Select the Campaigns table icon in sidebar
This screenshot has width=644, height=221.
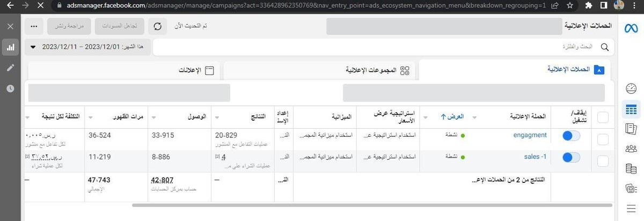coord(631,109)
